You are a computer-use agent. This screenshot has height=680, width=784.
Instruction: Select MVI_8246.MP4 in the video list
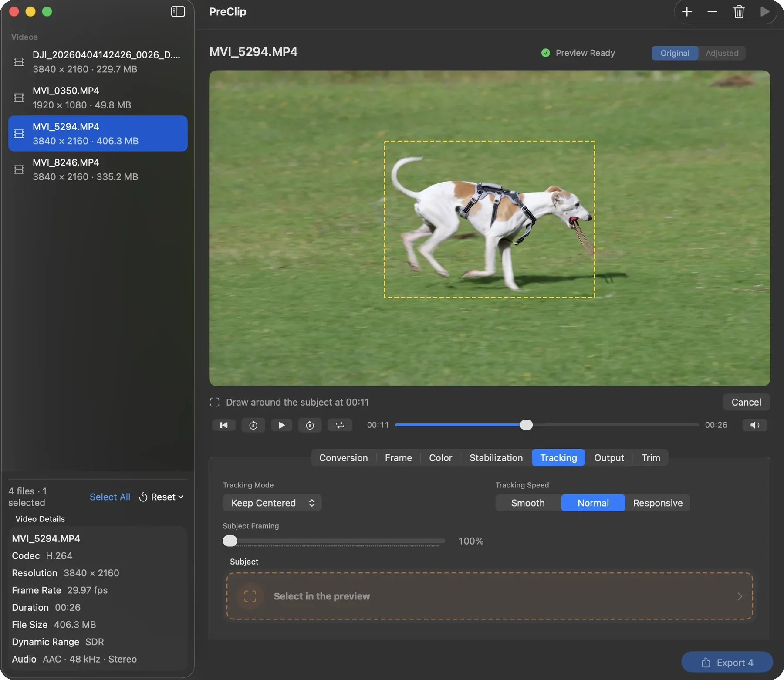click(98, 169)
